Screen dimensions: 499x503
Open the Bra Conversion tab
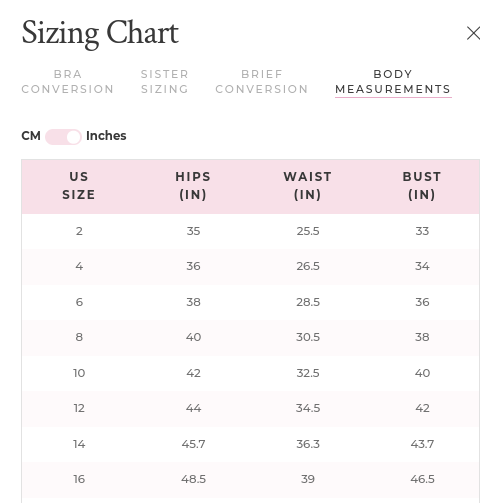pos(68,82)
